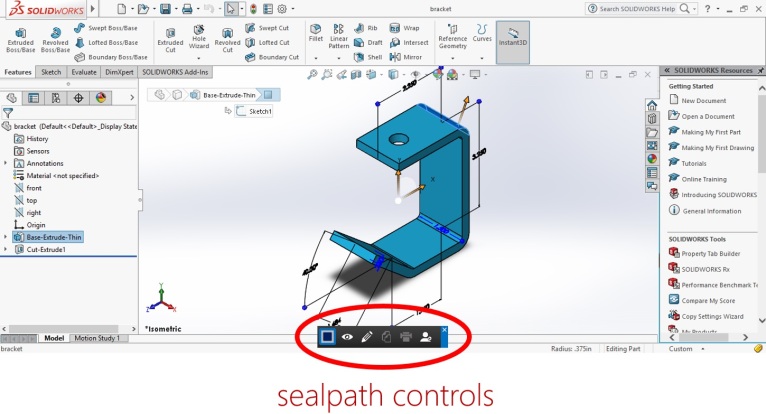
Task: Expand the Reference Geometry dropdown arrow
Action: pyautogui.click(x=452, y=58)
